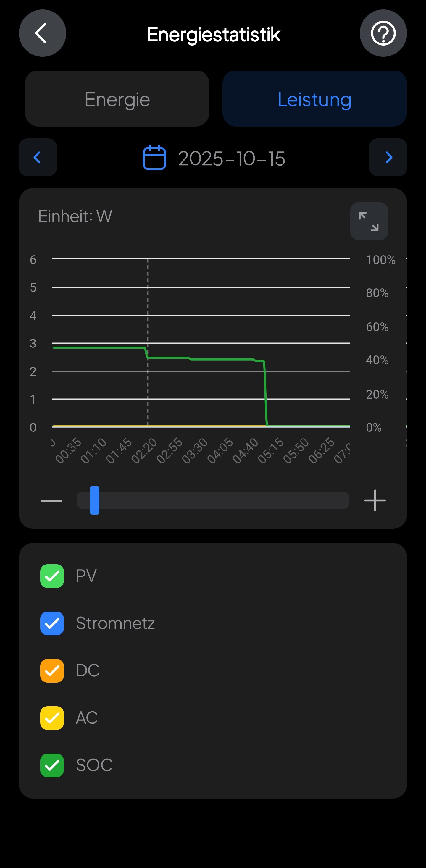Open the calendar date picker icon
Viewport: 426px width, 868px height.
pyautogui.click(x=154, y=158)
